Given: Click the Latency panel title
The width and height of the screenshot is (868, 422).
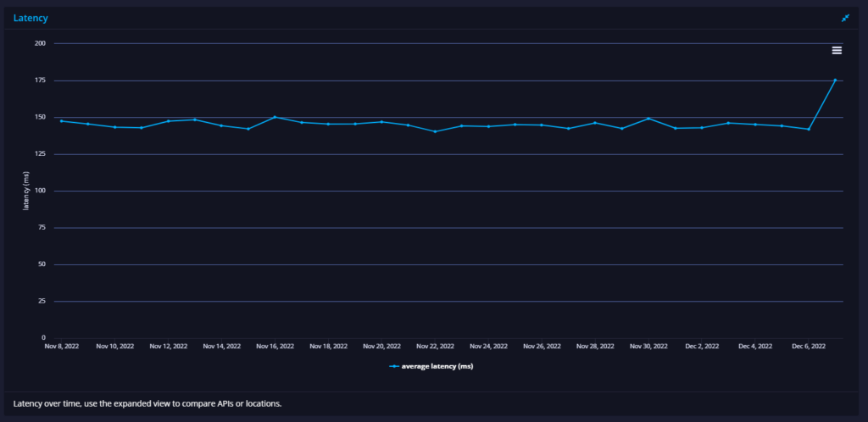Looking at the screenshot, I should click(x=31, y=19).
